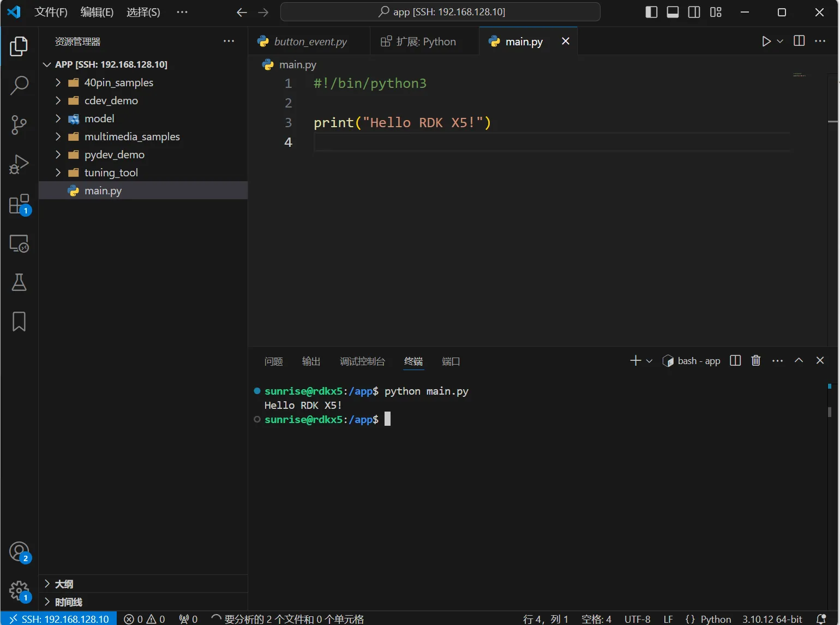Open terminal panel more actions ellipsis
Viewport: 840px width, 625px height.
[778, 361]
